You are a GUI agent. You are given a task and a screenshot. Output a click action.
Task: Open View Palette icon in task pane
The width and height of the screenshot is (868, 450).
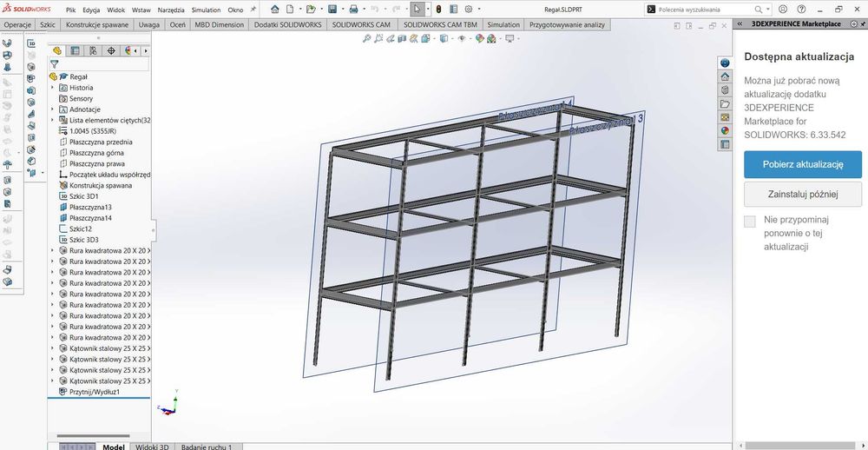click(725, 117)
